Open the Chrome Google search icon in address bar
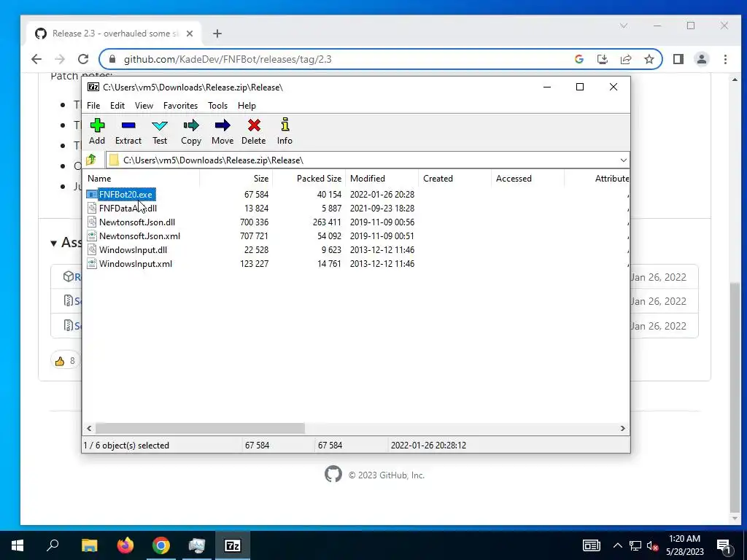This screenshot has height=560, width=747. tap(579, 59)
